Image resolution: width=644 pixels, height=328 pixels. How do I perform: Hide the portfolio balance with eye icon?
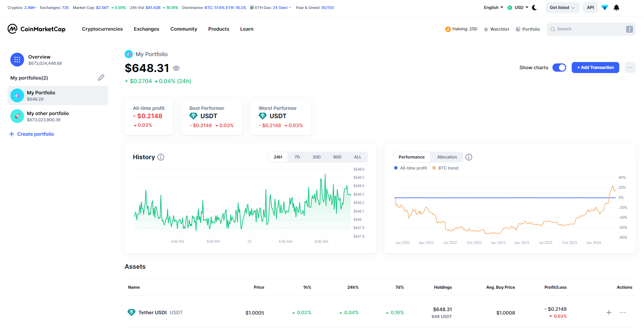tap(176, 68)
